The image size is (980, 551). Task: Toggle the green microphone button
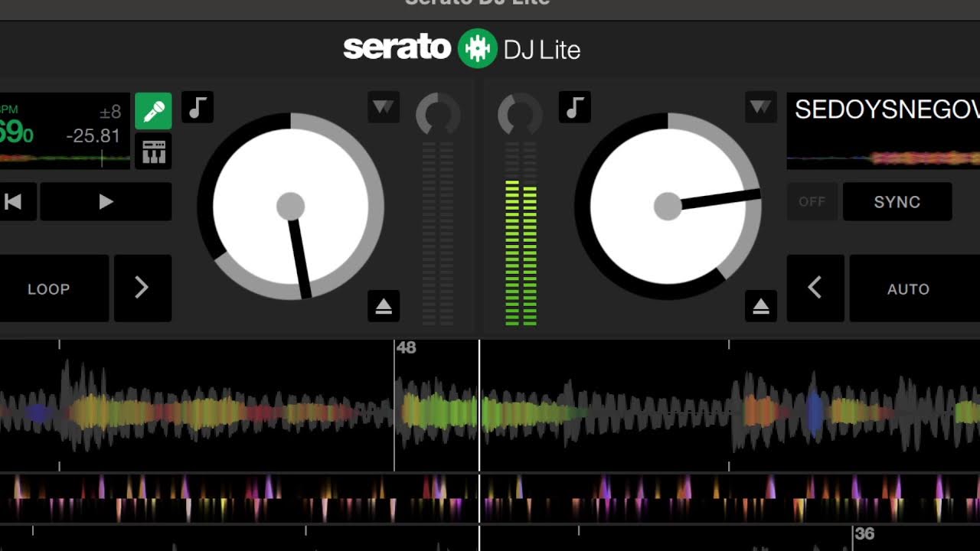point(153,112)
